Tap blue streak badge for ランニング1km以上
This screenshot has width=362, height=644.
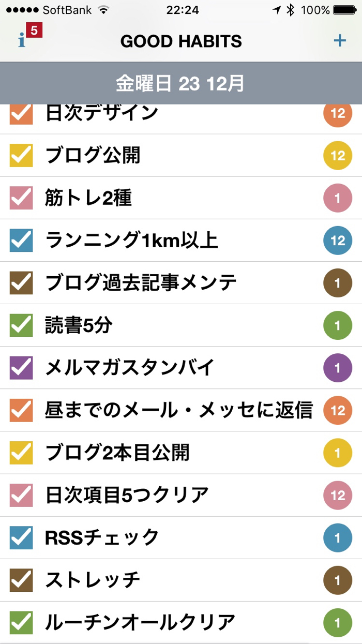[338, 241]
